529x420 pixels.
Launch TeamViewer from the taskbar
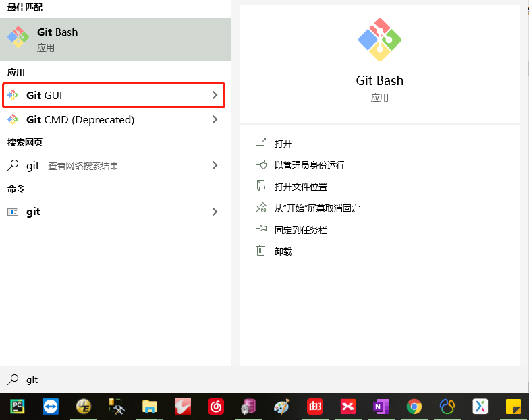(50, 407)
